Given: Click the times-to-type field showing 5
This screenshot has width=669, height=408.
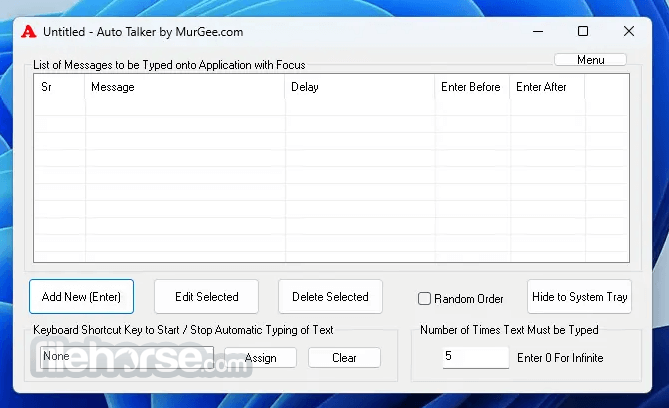Looking at the screenshot, I should [476, 357].
